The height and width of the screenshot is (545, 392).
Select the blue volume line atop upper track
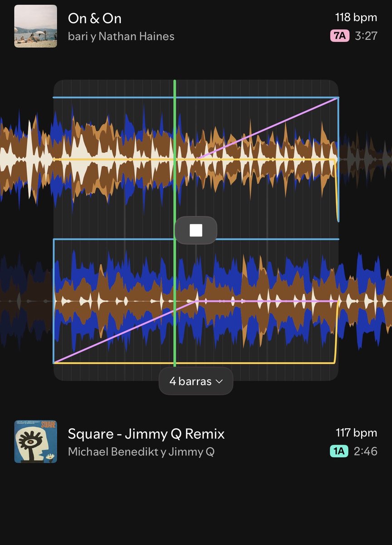[x=196, y=98]
